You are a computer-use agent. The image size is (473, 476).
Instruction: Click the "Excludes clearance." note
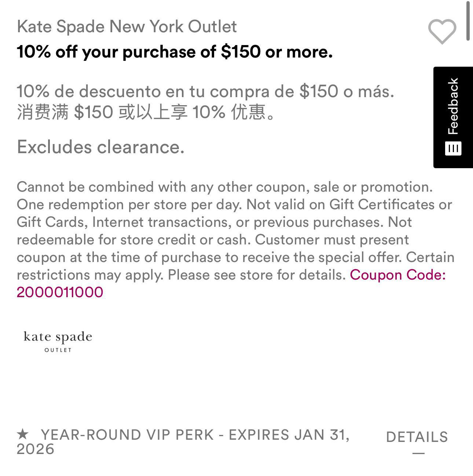click(x=100, y=147)
